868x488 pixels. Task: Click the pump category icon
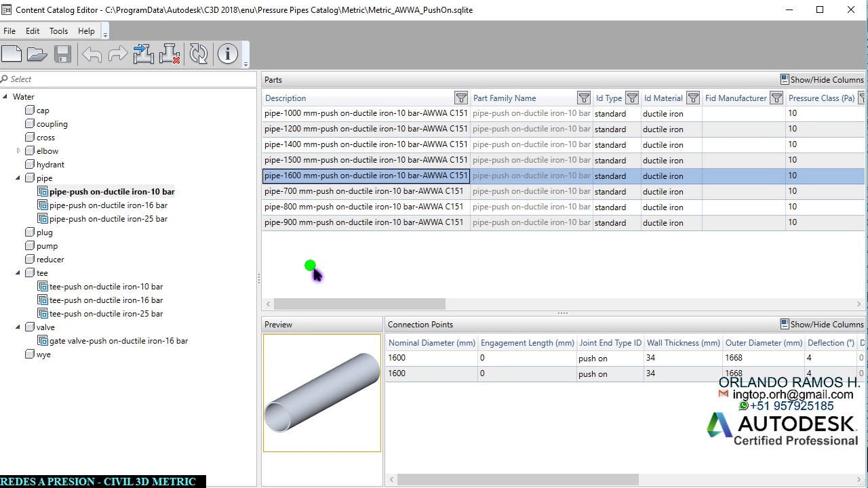click(x=30, y=246)
